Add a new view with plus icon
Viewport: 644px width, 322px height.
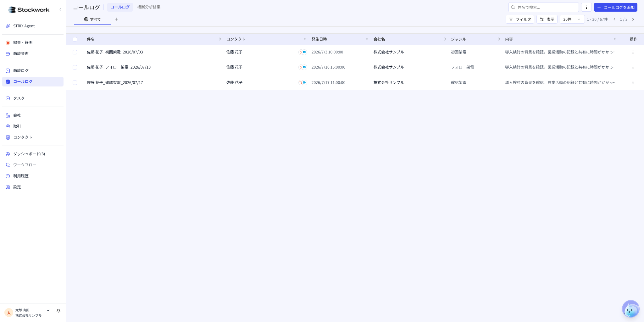pos(117,19)
